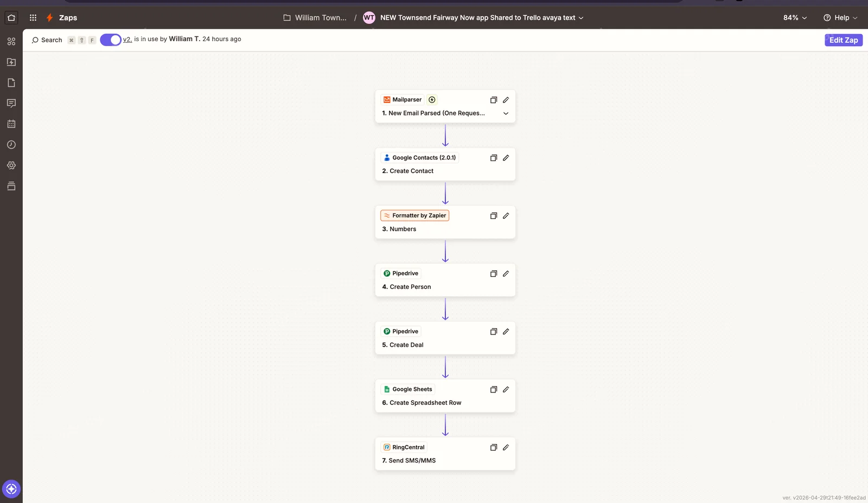The width and height of the screenshot is (868, 503).
Task: Click the Edit Zap button
Action: (x=844, y=40)
